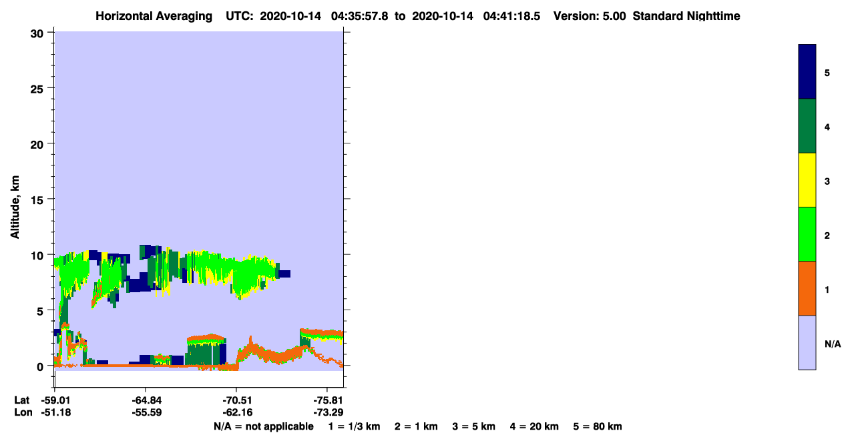
Task: Click the '3 = 5 km' caption
Action: (x=474, y=426)
